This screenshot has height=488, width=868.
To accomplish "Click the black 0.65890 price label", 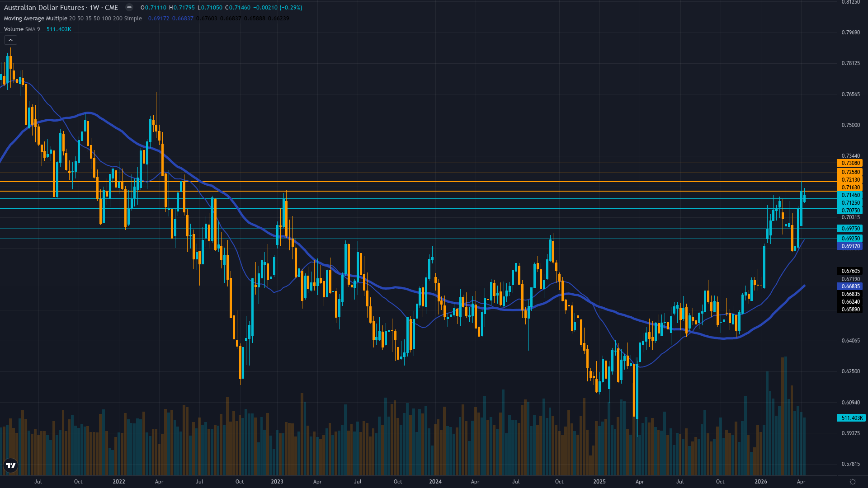I will pos(850,310).
